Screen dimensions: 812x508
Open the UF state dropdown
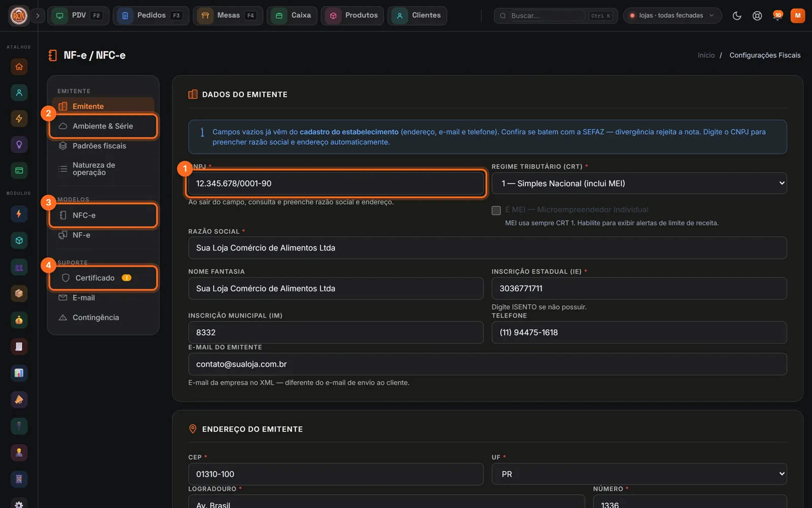coord(639,474)
